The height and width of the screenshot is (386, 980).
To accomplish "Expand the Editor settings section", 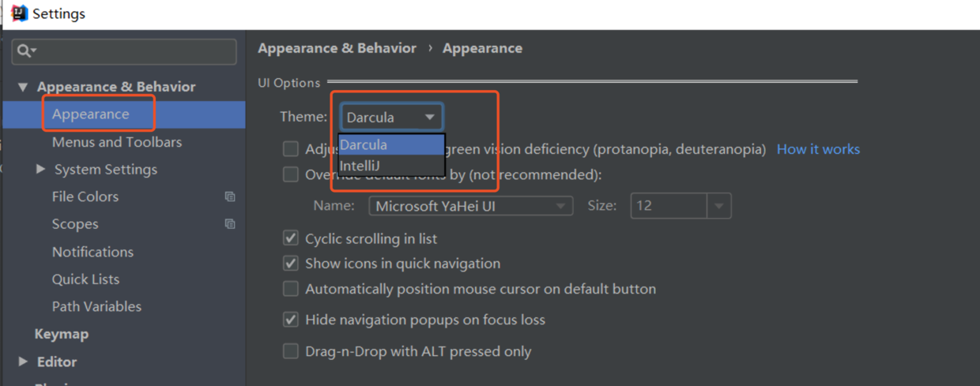I will (23, 362).
